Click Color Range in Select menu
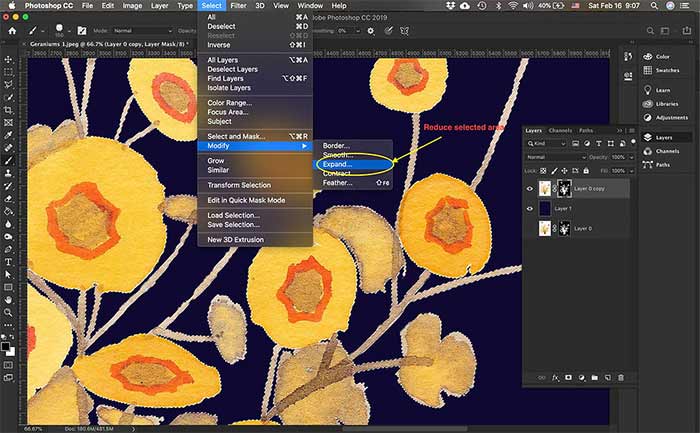The image size is (700, 433). pyautogui.click(x=229, y=102)
